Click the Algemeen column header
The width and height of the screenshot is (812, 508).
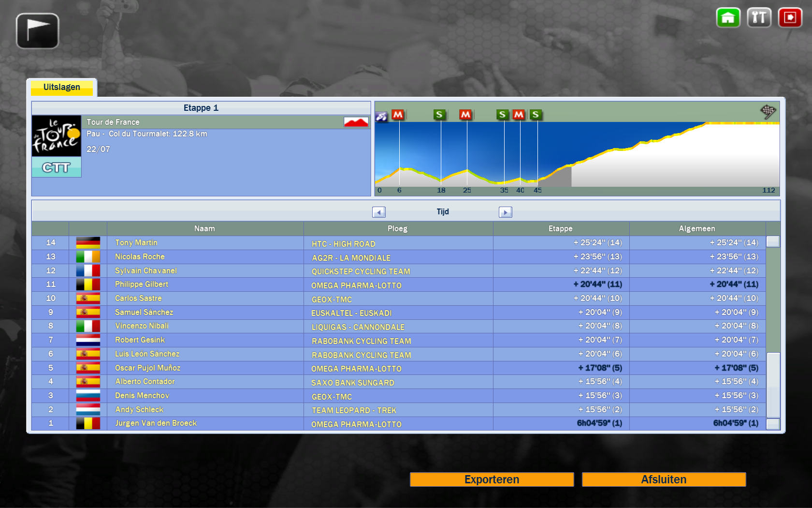click(696, 228)
